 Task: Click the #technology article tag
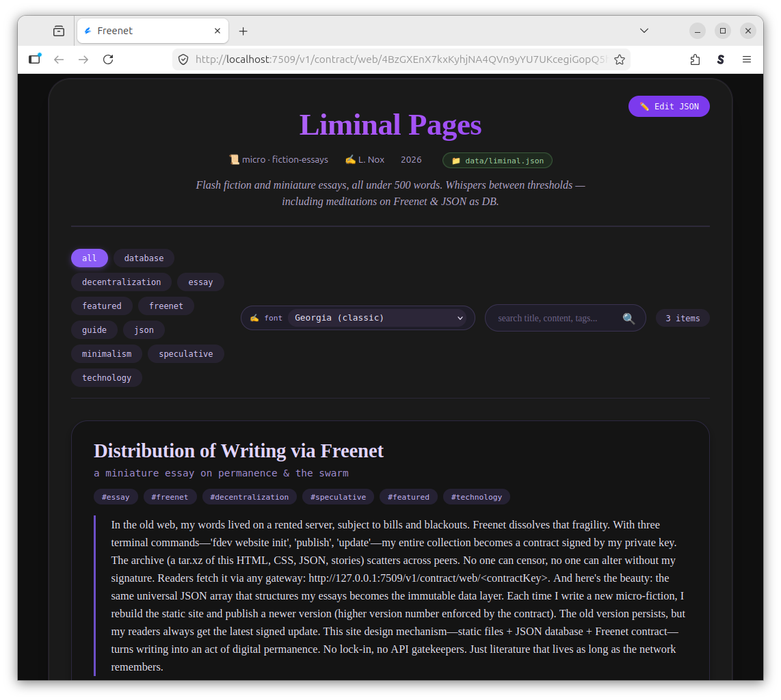pos(476,497)
